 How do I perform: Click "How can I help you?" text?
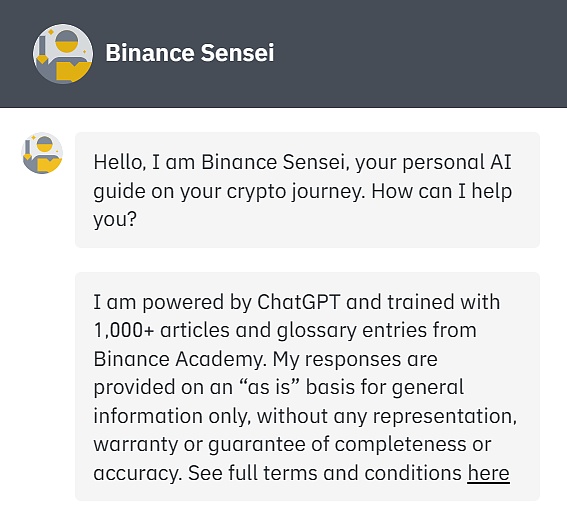coord(303,205)
